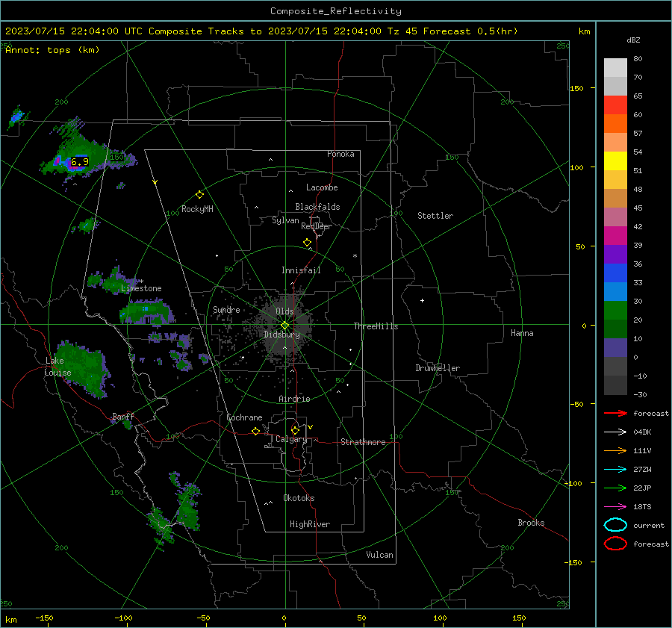Pick the light blue 33 dBZ color swatch
The width and height of the screenshot is (672, 628).
[x=615, y=291]
